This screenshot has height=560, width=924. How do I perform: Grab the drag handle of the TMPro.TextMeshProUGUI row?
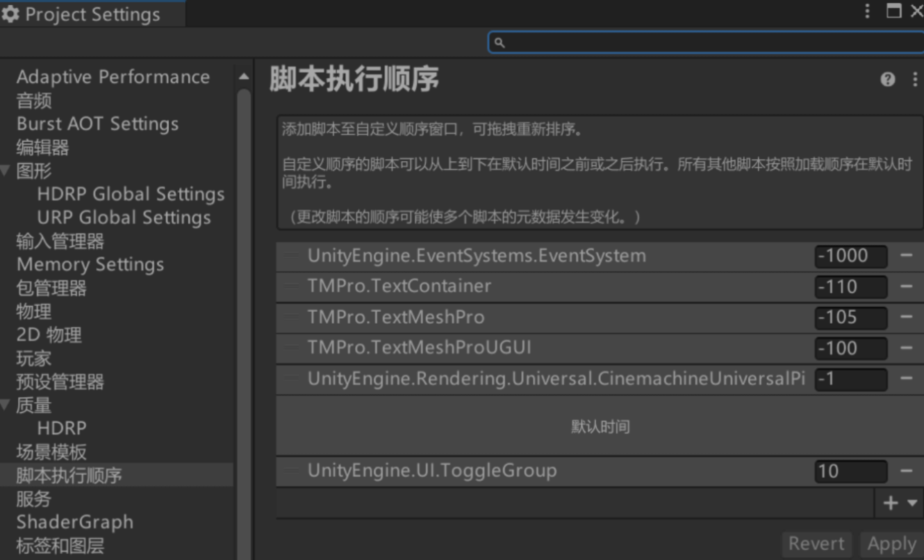[x=291, y=348]
